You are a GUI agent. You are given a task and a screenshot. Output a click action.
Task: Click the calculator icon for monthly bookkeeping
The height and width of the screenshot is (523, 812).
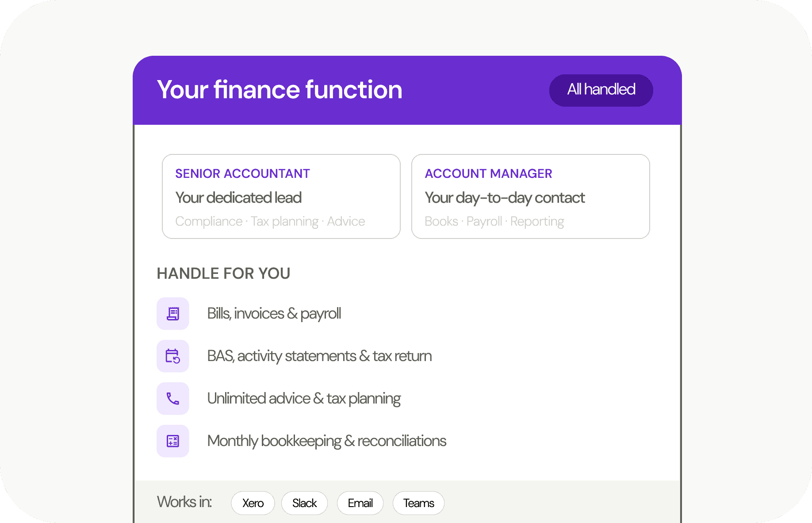tap(173, 441)
